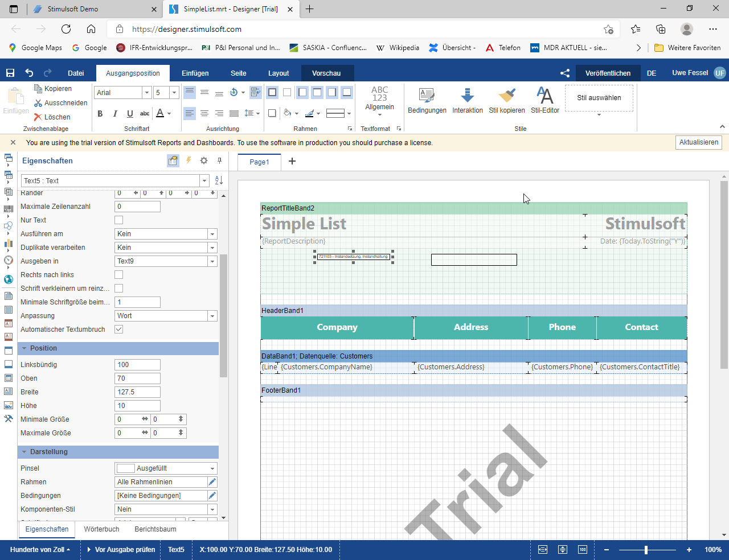729x560 pixels.
Task: Select the gauge component tool
Action: 9,260
